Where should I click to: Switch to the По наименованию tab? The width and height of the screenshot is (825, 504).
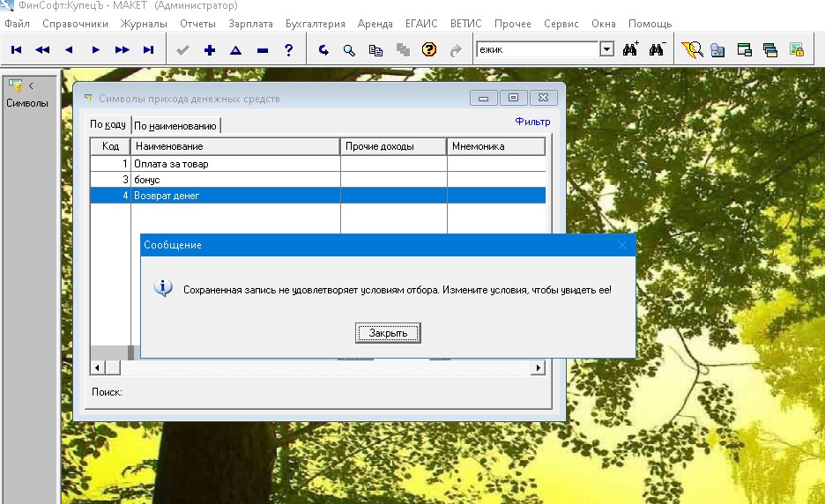[175, 126]
